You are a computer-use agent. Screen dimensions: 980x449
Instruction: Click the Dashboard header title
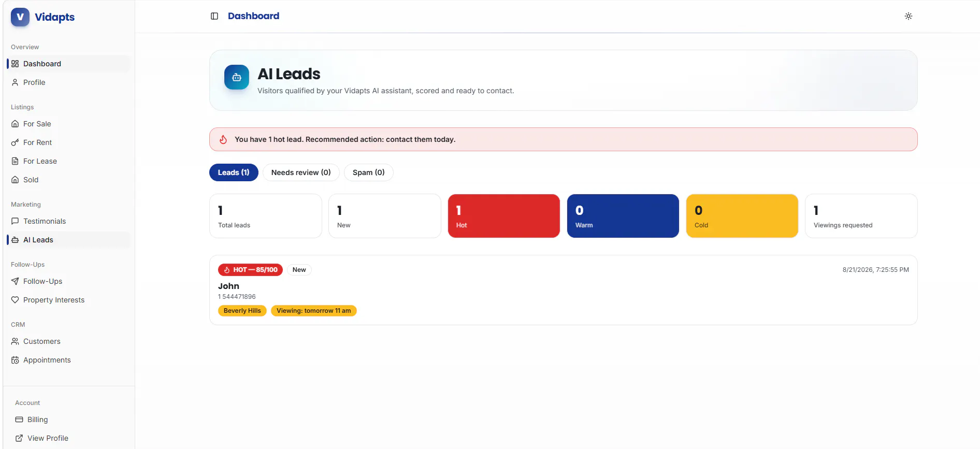[x=253, y=16]
